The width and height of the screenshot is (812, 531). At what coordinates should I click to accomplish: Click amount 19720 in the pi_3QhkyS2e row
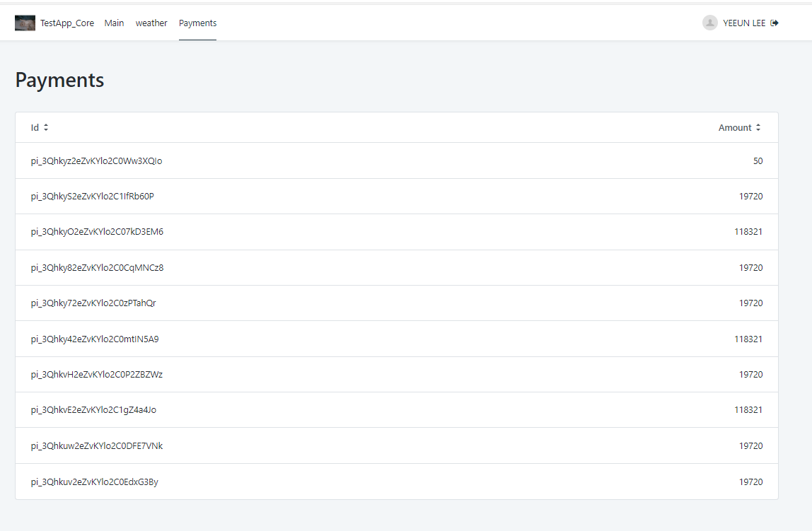751,196
